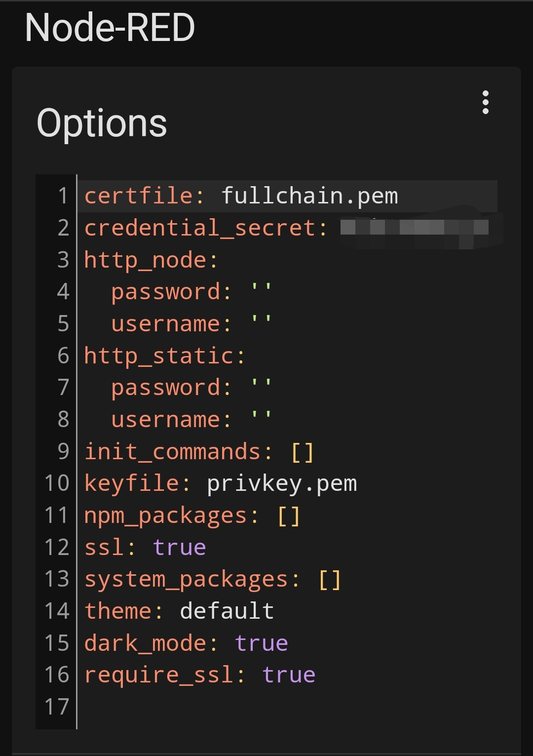
Task: Click http_static username empty string value
Action: click(261, 419)
